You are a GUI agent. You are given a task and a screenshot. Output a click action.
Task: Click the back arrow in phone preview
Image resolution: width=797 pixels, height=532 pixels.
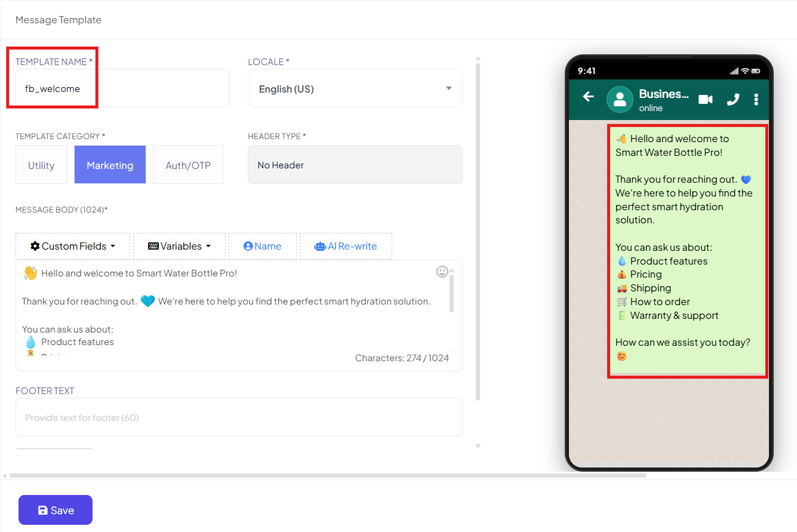[589, 96]
